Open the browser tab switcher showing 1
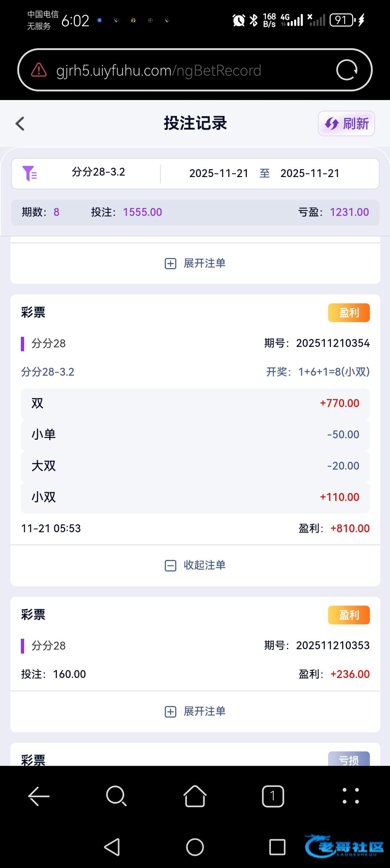390x868 pixels. tap(273, 796)
